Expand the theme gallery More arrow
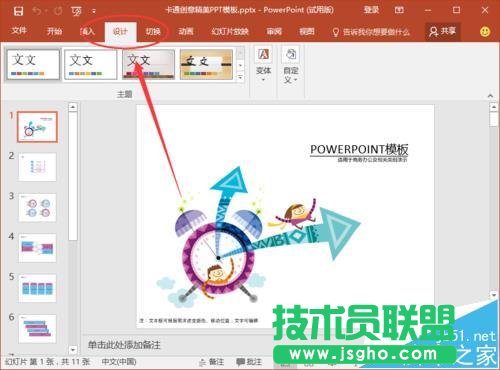500x370 pixels. (240, 77)
